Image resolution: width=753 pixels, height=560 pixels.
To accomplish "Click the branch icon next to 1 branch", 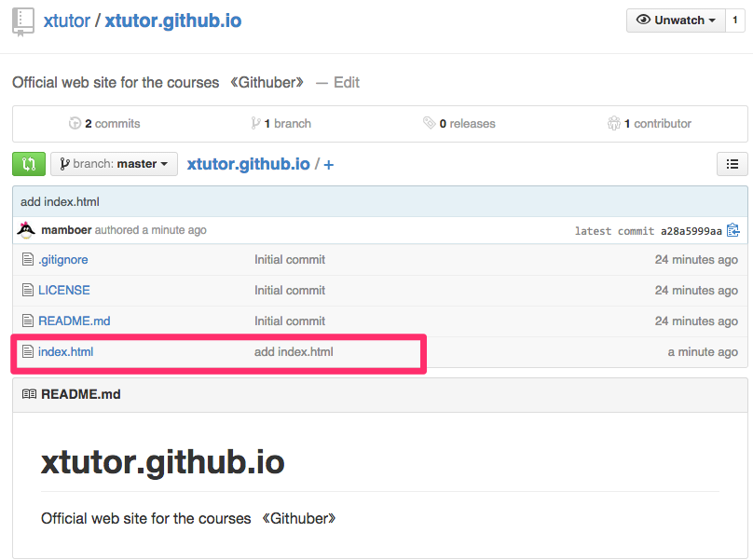I will 255,123.
